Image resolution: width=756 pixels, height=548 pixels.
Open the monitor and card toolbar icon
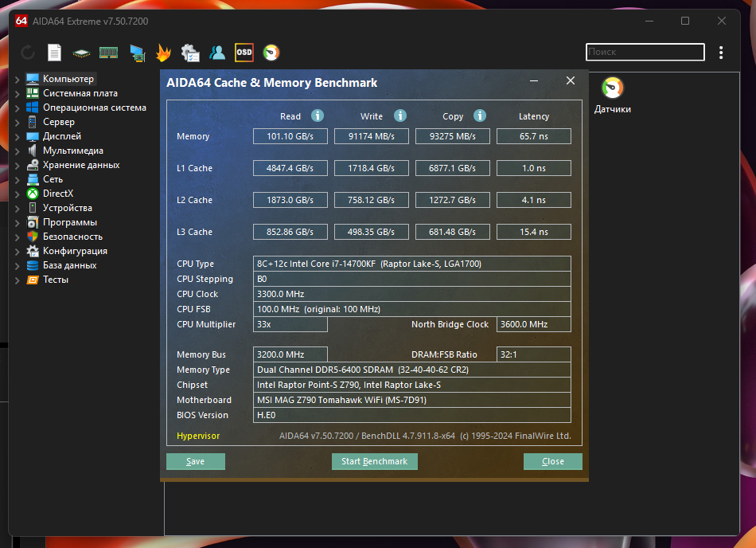(137, 53)
